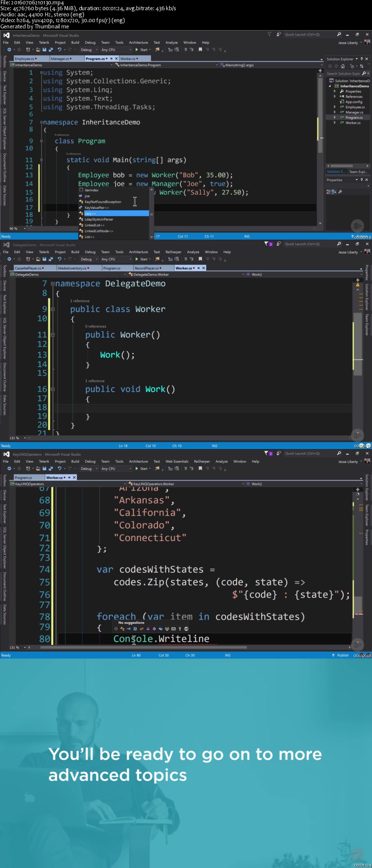Click split editor handle in InheritanceDemo scrollbar
372x868 pixels.
pos(320,71)
